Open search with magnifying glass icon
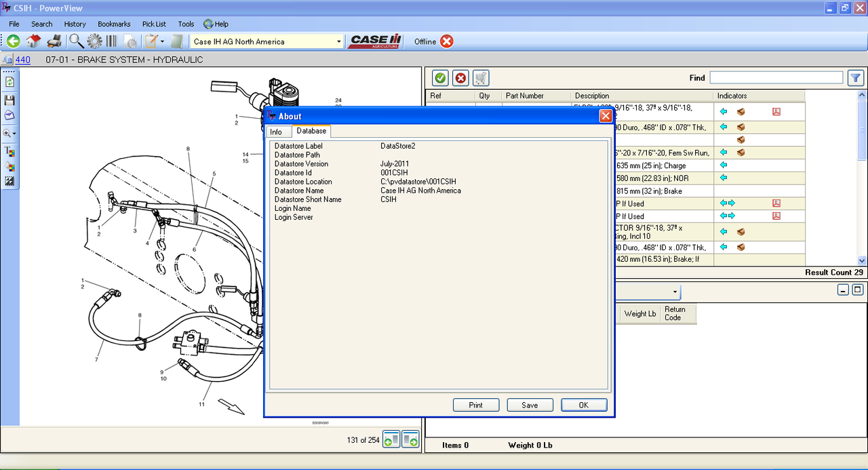The image size is (868, 470). (x=76, y=41)
